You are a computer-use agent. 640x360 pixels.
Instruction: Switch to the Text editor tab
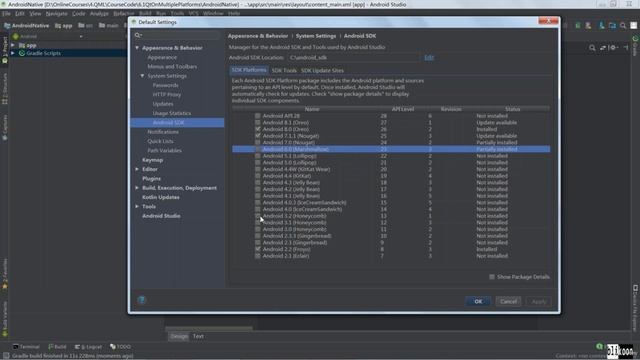click(x=198, y=336)
